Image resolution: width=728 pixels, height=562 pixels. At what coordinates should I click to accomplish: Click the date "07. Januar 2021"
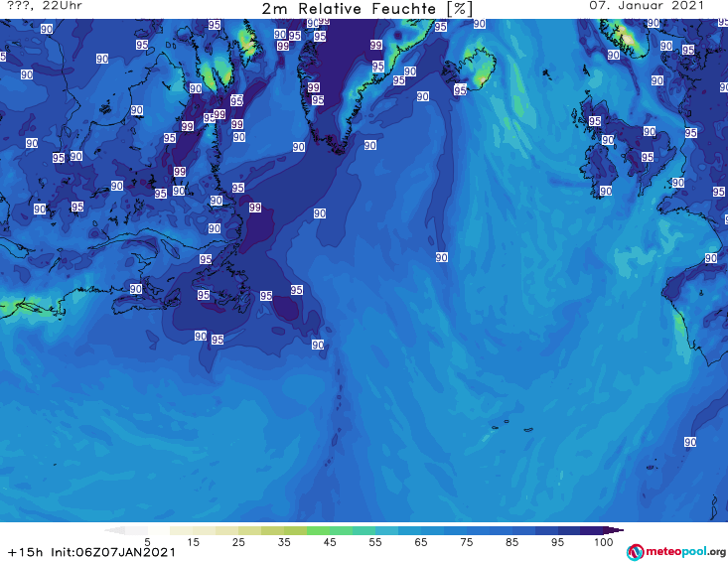coord(647,6)
